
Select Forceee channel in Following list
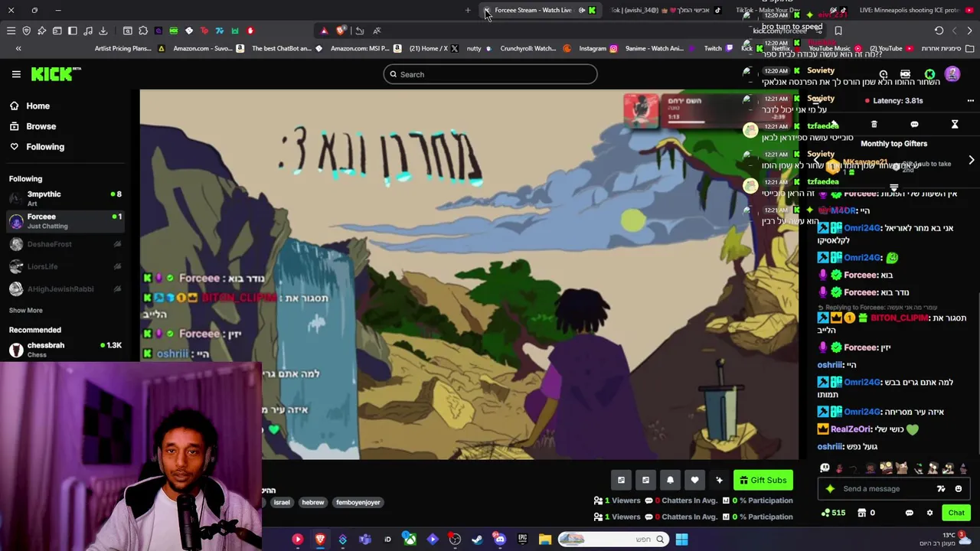click(x=66, y=221)
